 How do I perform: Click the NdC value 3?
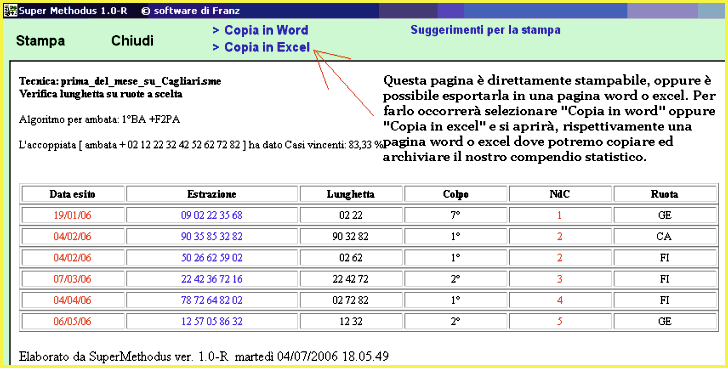[x=560, y=279]
